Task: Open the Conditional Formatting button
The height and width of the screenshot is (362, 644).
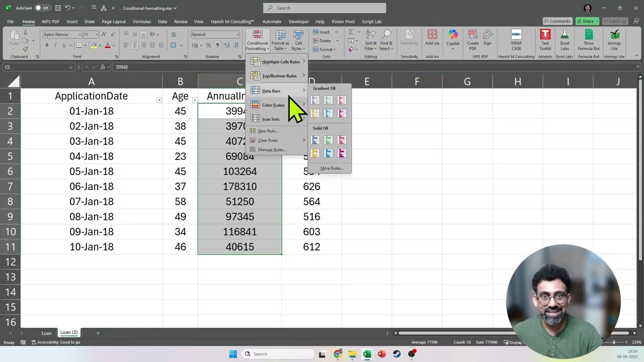Action: click(258, 40)
